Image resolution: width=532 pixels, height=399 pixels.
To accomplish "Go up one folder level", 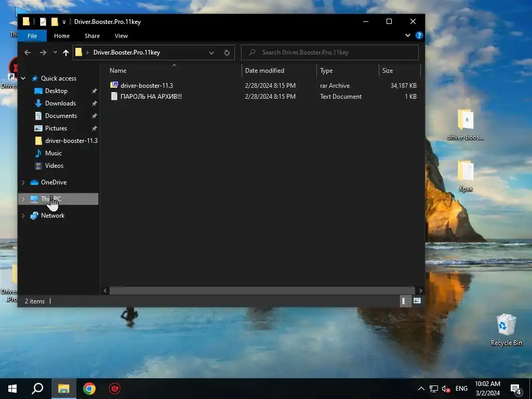I will (x=66, y=52).
